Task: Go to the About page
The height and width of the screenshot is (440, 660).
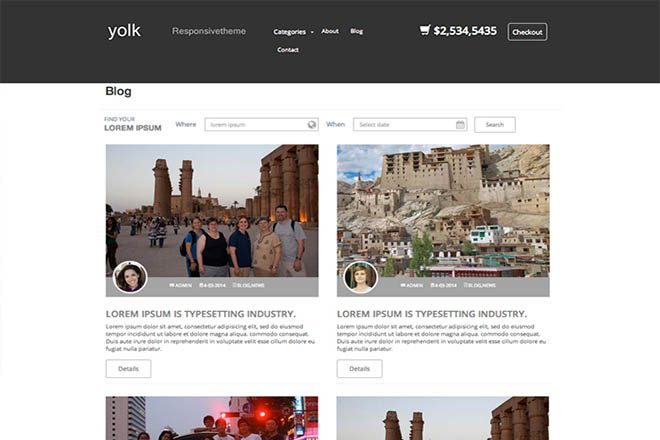Action: 330,31
